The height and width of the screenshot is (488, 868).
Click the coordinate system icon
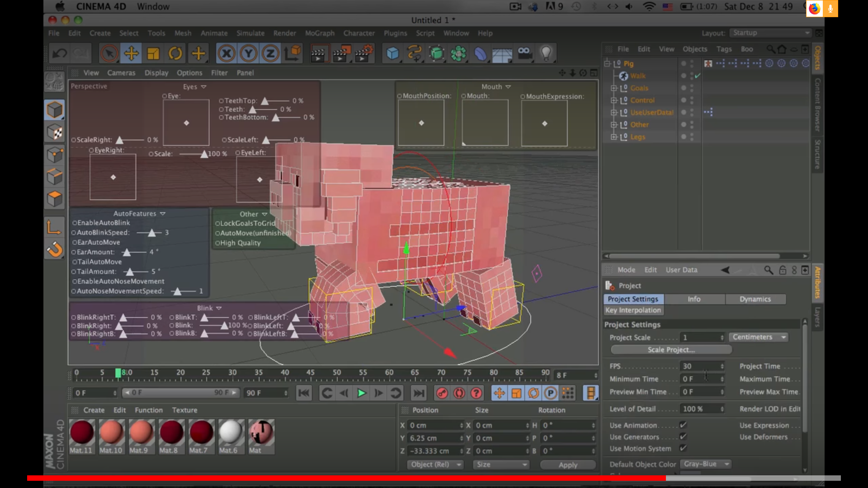click(292, 53)
